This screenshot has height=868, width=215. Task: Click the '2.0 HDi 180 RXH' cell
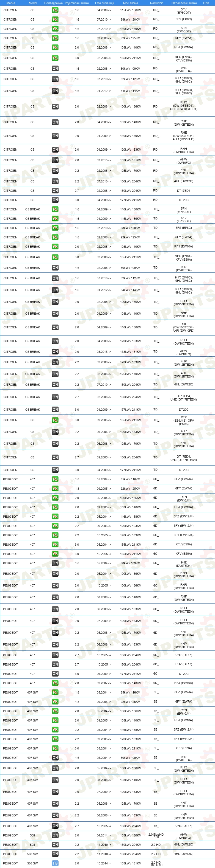156,863
